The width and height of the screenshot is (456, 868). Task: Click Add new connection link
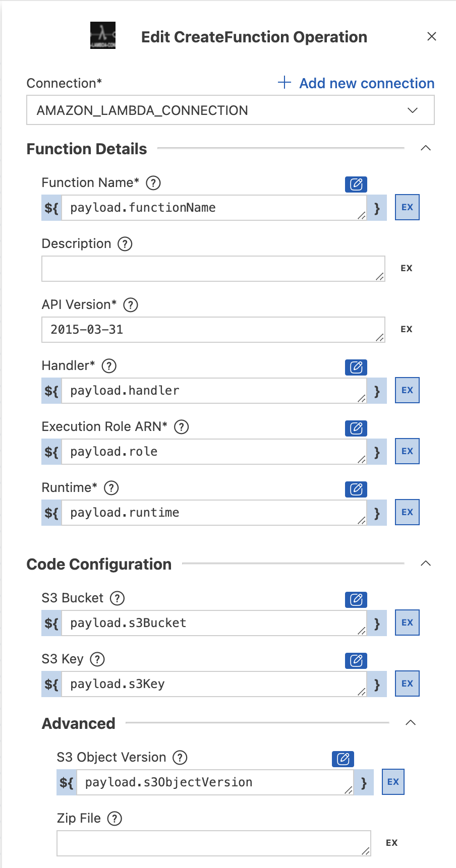coord(356,83)
